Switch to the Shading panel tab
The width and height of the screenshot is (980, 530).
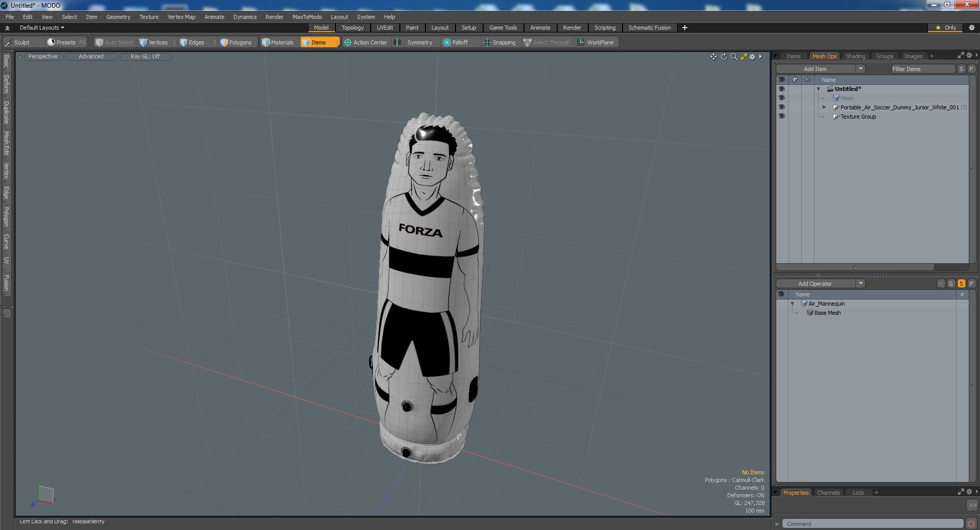(x=855, y=56)
